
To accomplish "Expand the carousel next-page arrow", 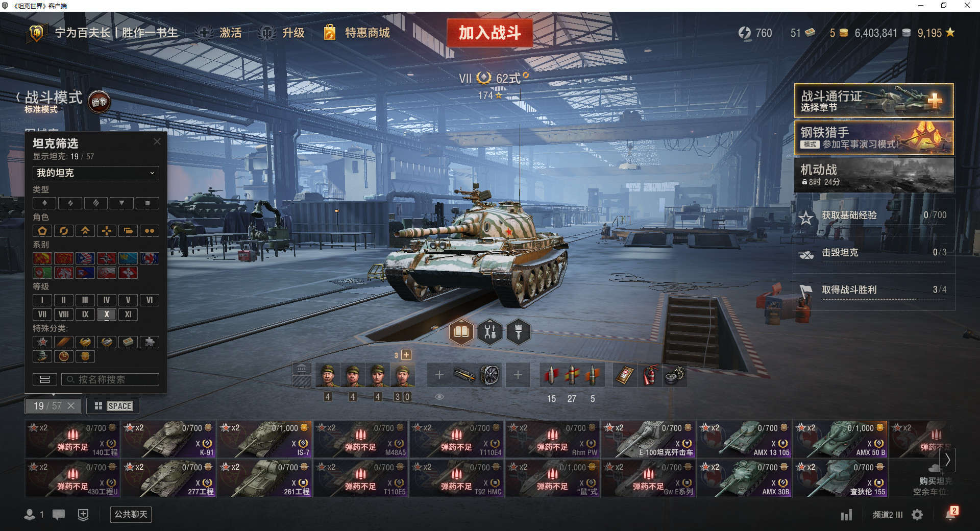I will [x=948, y=460].
